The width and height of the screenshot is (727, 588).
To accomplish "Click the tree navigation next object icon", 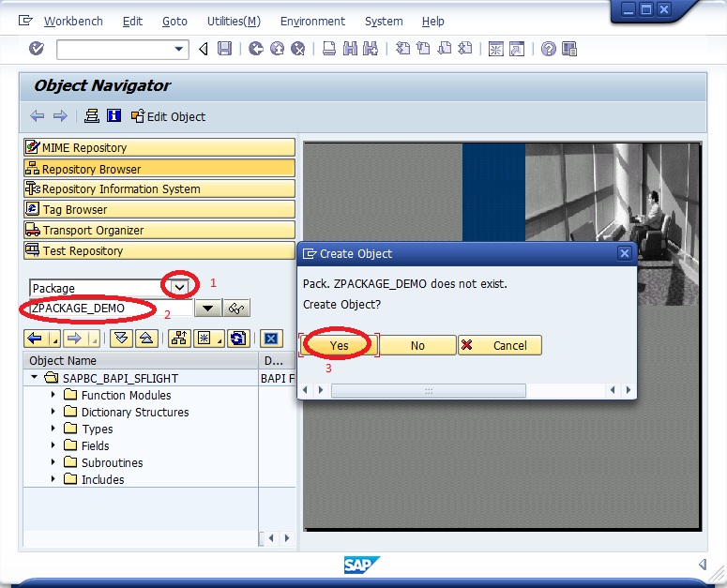I will (x=75, y=339).
